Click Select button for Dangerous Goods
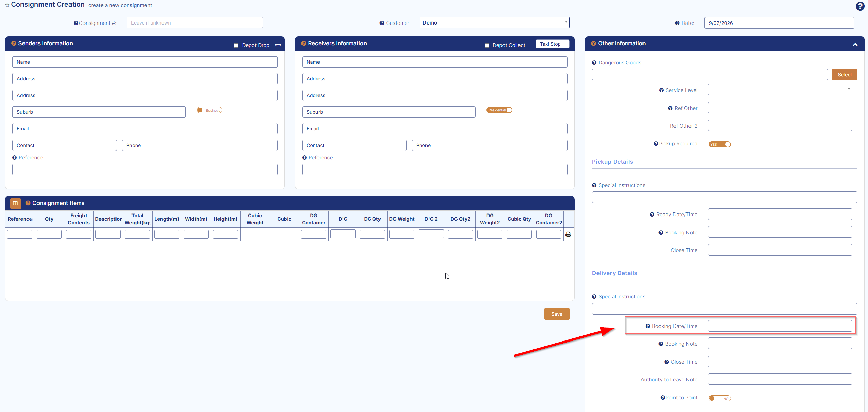868x412 pixels. coord(844,75)
